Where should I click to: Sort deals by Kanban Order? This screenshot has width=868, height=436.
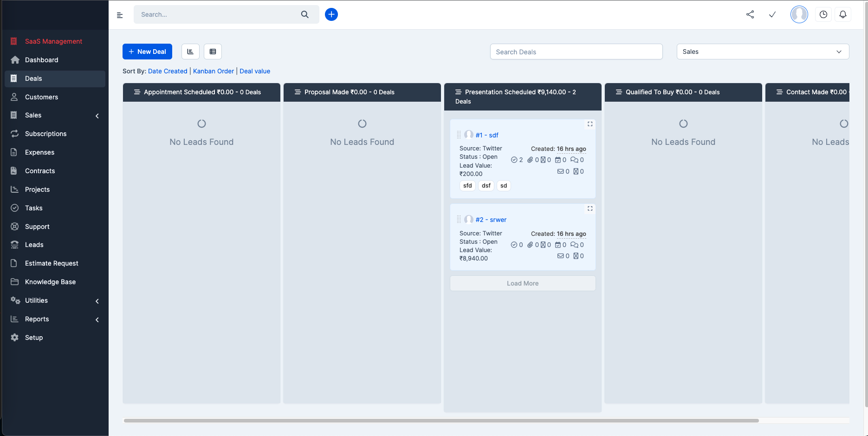coord(214,71)
